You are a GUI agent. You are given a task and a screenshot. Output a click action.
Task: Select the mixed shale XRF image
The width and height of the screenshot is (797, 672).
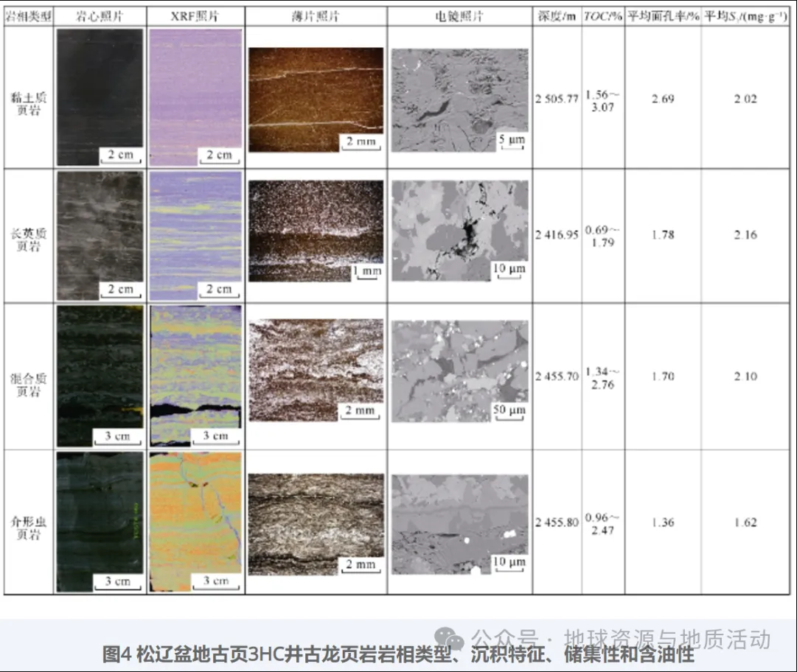click(195, 376)
